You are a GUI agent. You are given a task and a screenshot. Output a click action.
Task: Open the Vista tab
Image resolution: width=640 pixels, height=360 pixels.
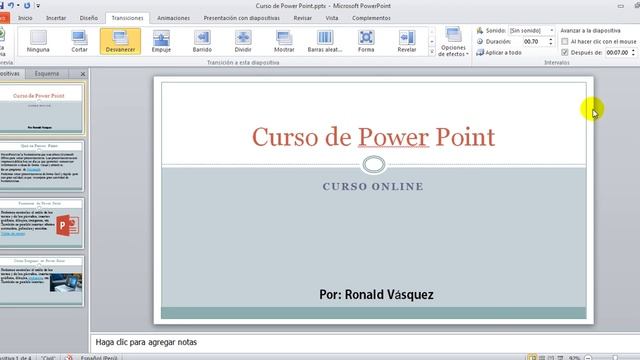[332, 18]
